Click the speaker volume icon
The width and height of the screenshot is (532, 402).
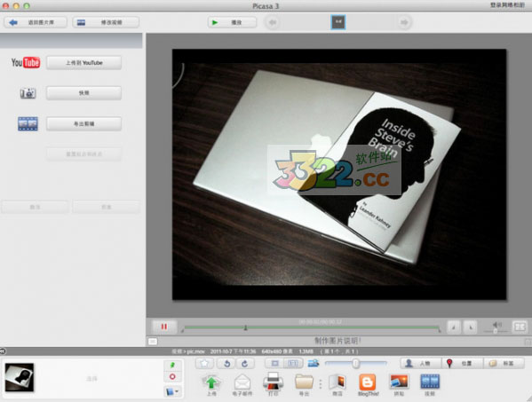pyautogui.click(x=496, y=325)
